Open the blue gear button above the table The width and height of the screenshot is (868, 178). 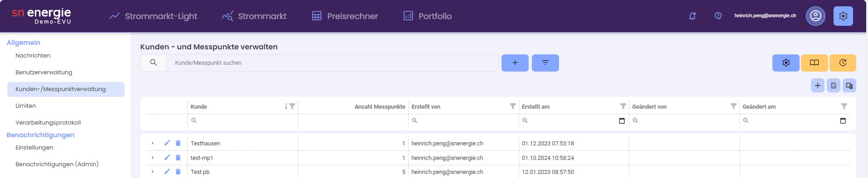pyautogui.click(x=786, y=63)
